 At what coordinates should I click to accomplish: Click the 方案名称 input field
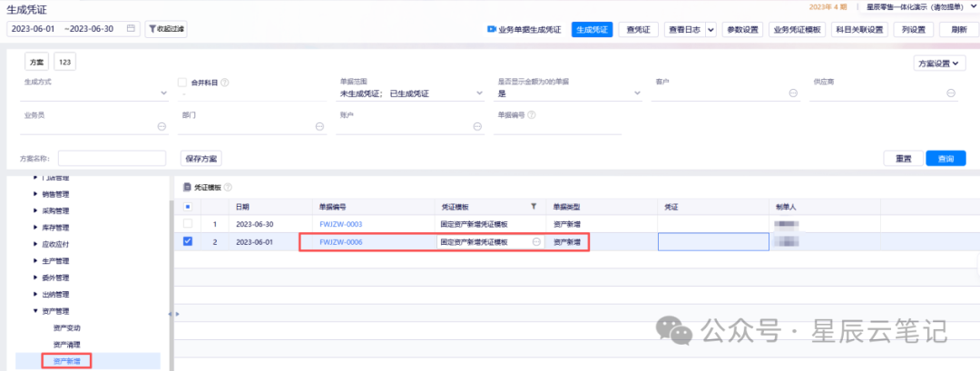point(112,158)
